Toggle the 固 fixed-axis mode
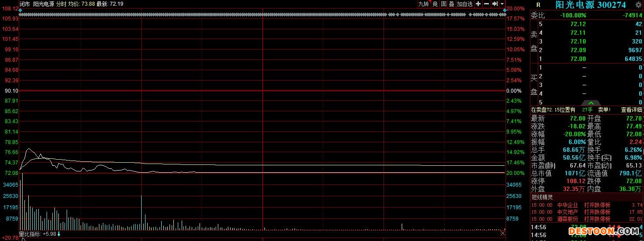Image resolution: width=644 pixels, height=241 pixels. (443, 4)
